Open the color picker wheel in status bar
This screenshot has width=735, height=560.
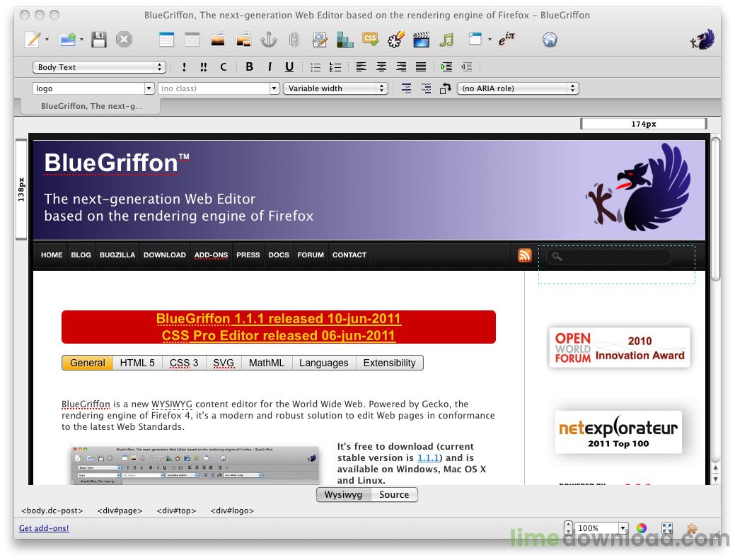[641, 528]
